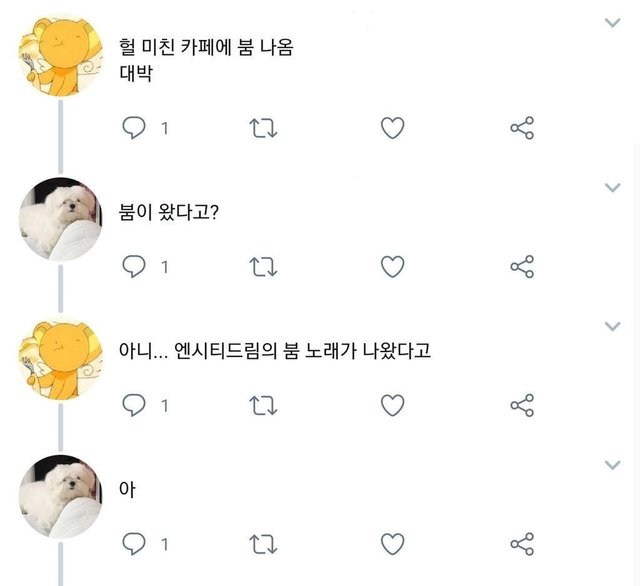
Task: Like the final '아' tweet
Action: (x=393, y=543)
